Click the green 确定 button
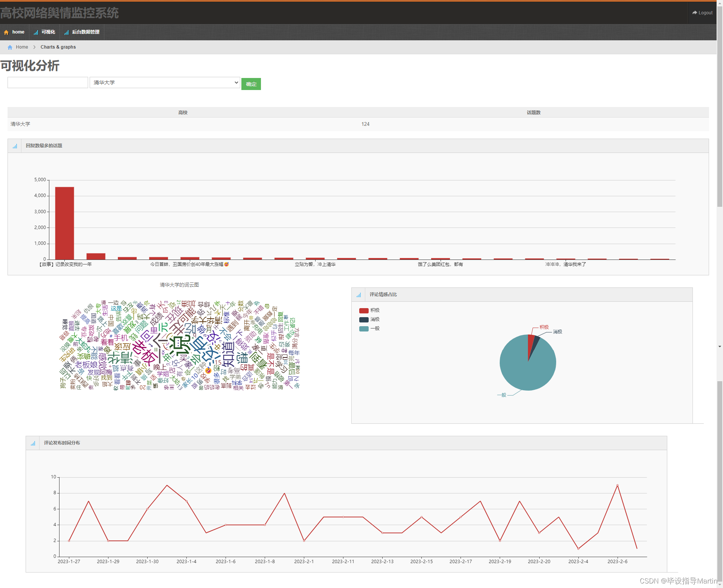This screenshot has height=588, width=723. tap(251, 84)
